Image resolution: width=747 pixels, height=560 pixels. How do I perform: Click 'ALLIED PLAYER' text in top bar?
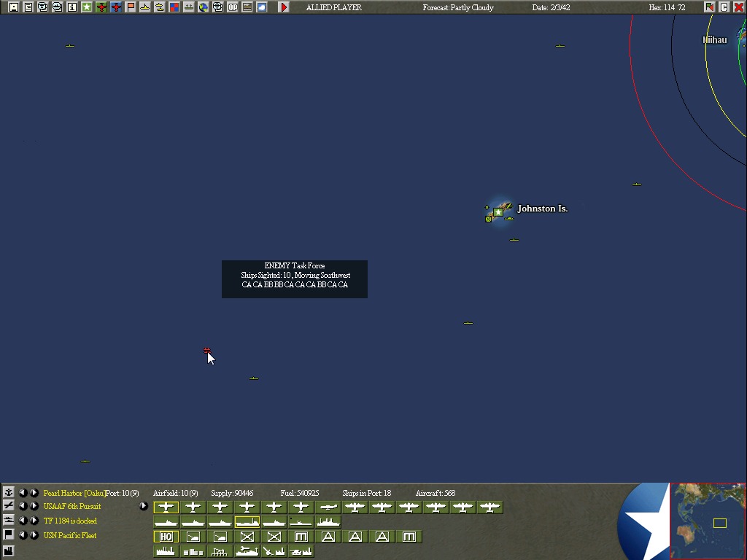click(x=334, y=7)
